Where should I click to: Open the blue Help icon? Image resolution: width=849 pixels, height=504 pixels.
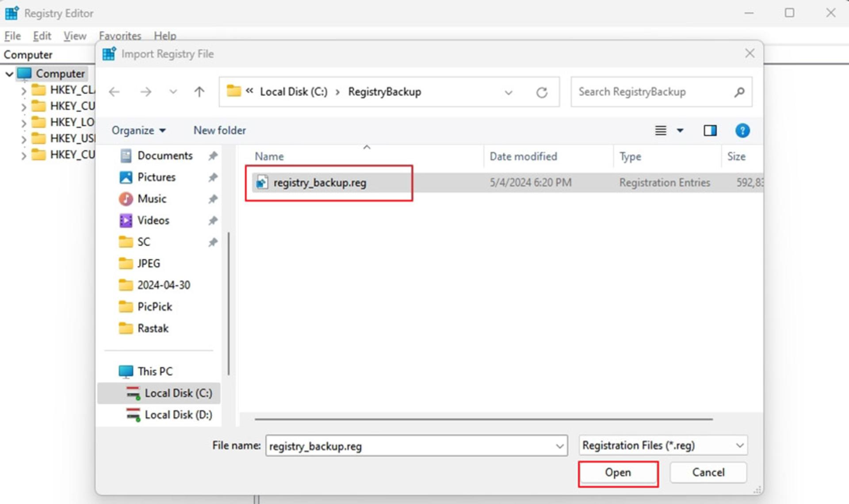coord(742,130)
